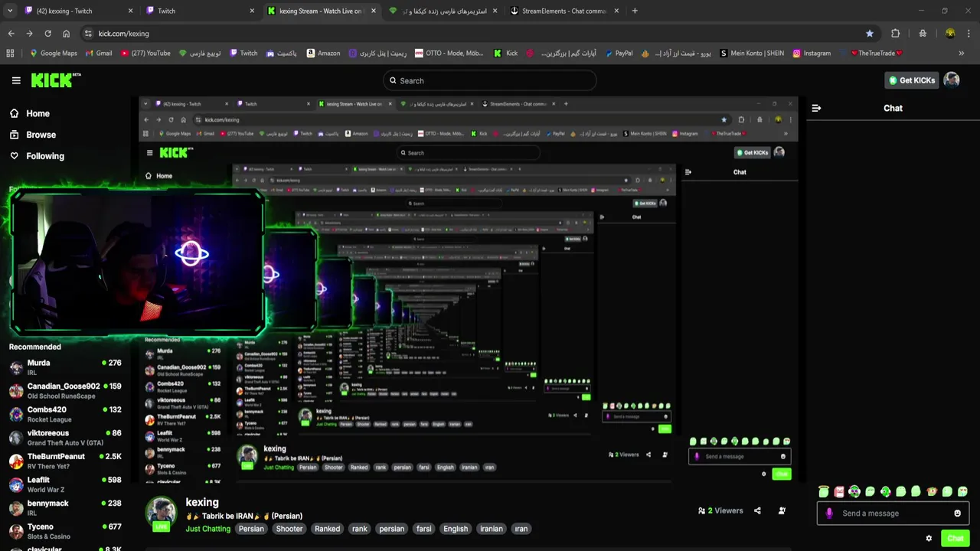980x551 pixels.
Task: Focus the Kick Search field
Action: coord(490,80)
